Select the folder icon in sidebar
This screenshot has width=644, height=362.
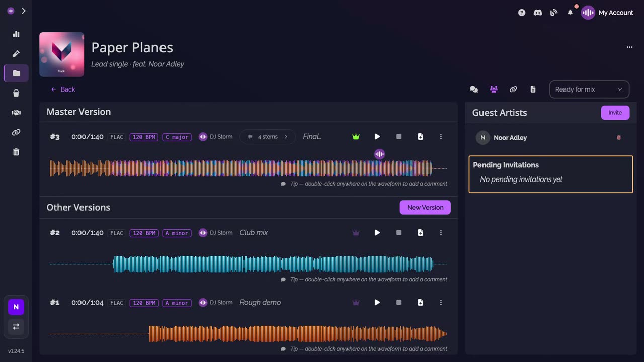pos(16,73)
